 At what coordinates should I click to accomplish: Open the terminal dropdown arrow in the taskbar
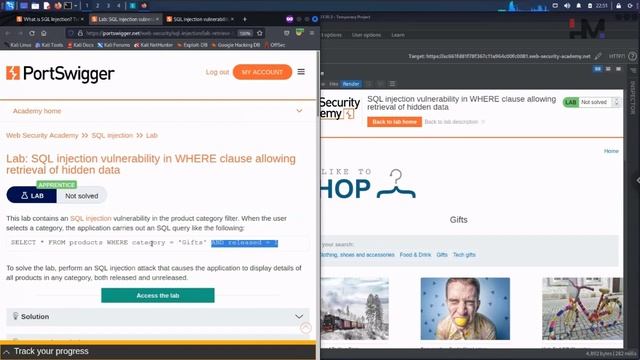coord(76,6)
